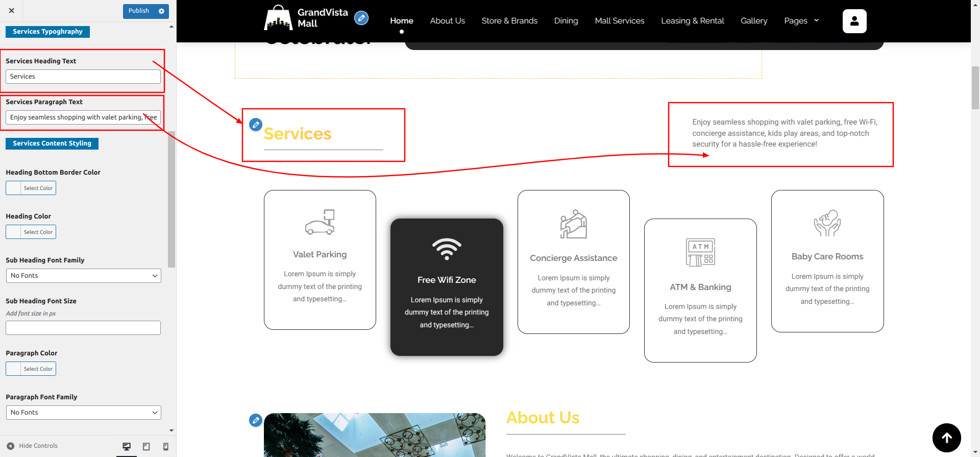The image size is (980, 457).
Task: Click the edit pencil next to site logo
Action: [361, 18]
